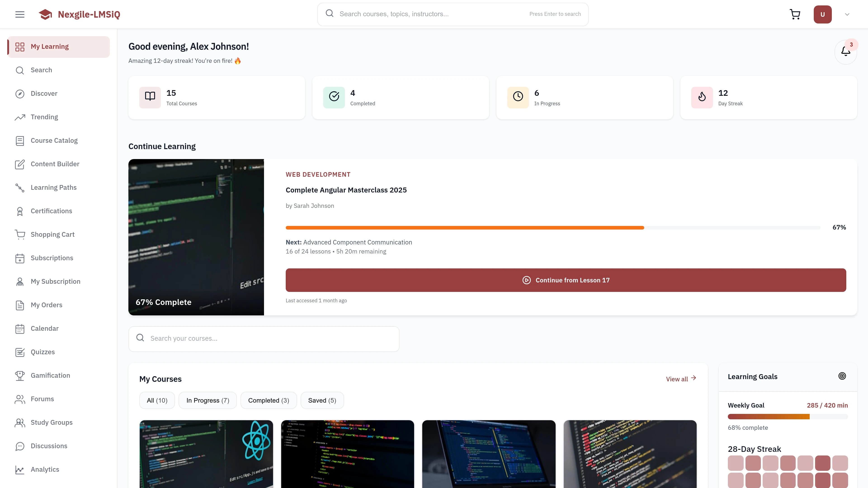Switch to the Completed (3) filter
This screenshot has width=868, height=488.
268,400
